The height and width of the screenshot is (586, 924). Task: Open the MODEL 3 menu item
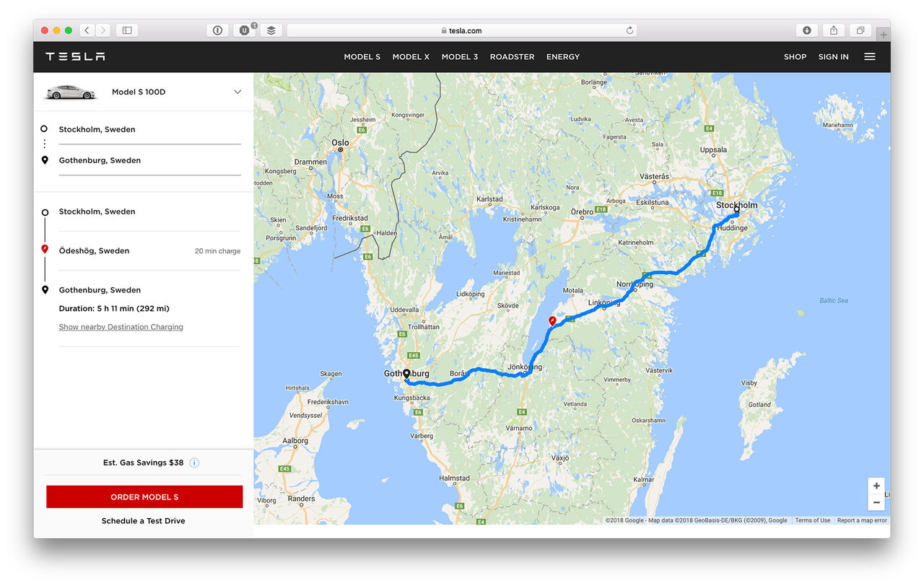[x=460, y=56]
